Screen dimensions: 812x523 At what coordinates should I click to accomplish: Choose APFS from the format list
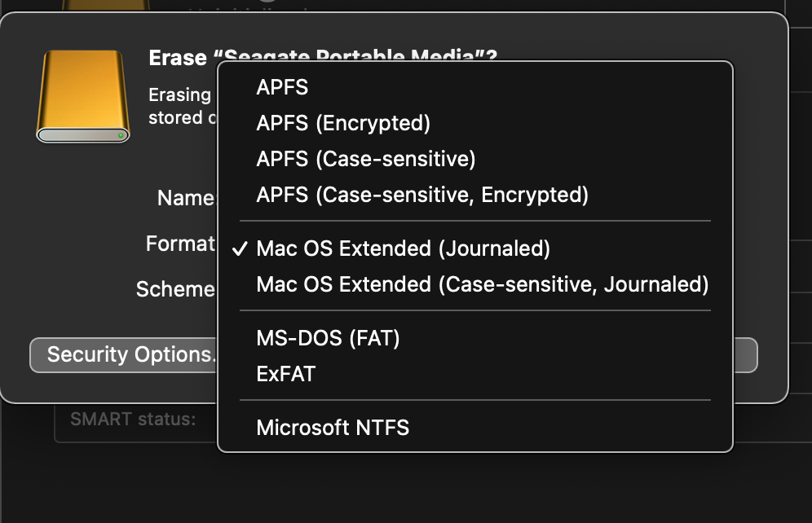(282, 87)
